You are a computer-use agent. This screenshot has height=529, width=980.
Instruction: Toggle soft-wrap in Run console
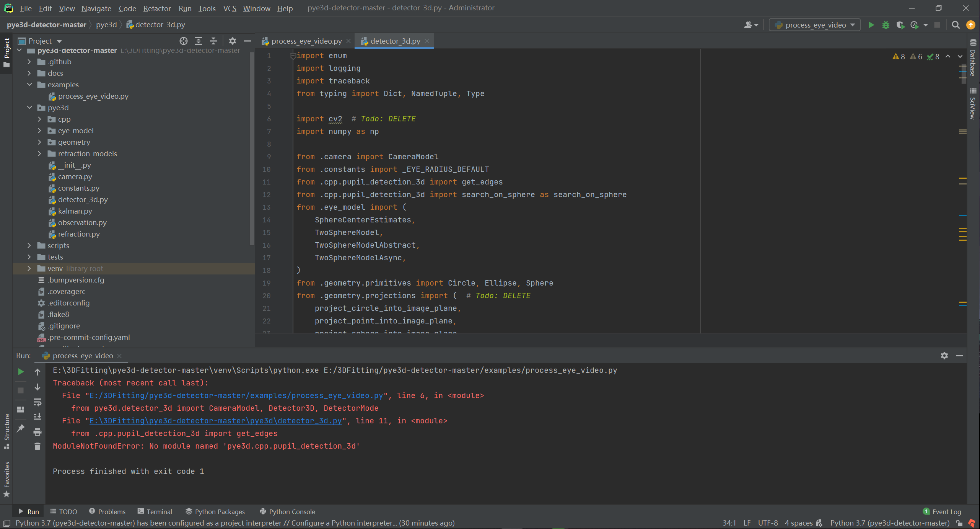[37, 402]
